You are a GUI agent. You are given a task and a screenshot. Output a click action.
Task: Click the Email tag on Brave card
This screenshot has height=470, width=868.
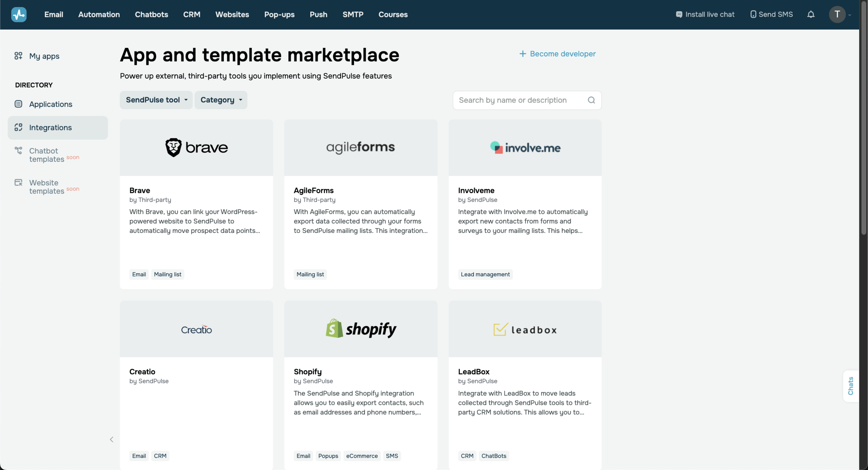(x=139, y=274)
